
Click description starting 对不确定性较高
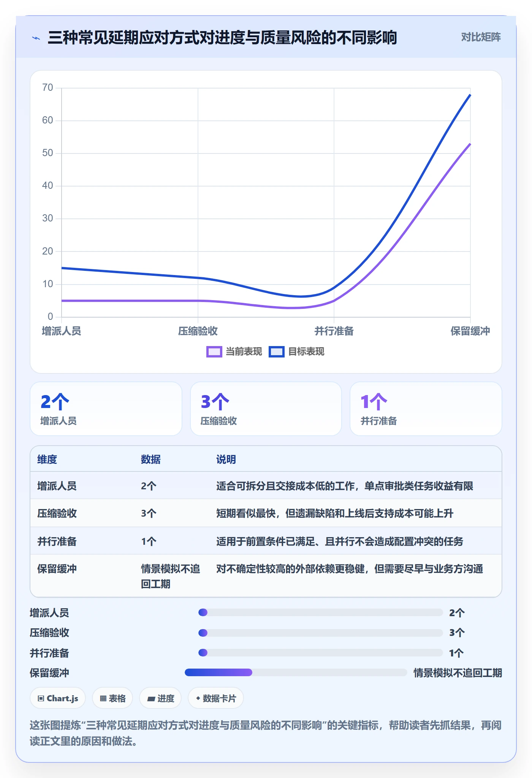click(x=350, y=569)
